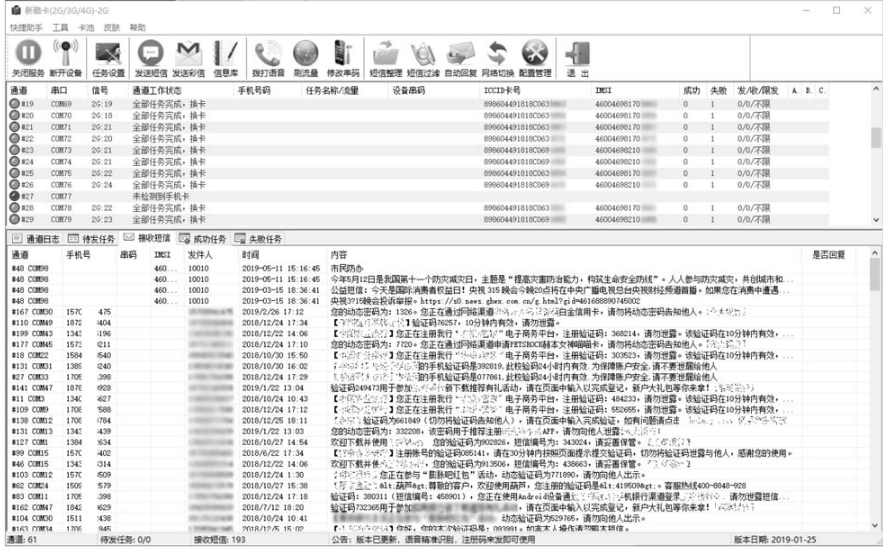Switch to the 失败任务 tab
Viewport: 883px width, 550px height.
258,239
